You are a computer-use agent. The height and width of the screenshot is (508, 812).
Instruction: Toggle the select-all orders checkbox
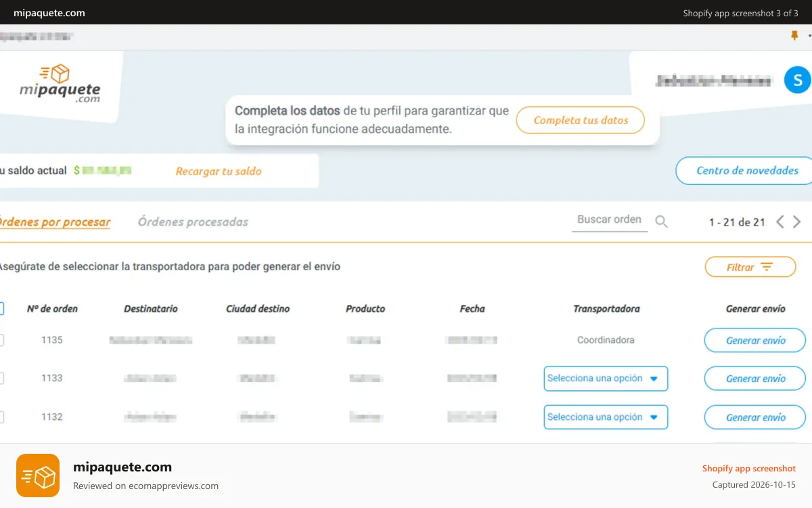1,308
